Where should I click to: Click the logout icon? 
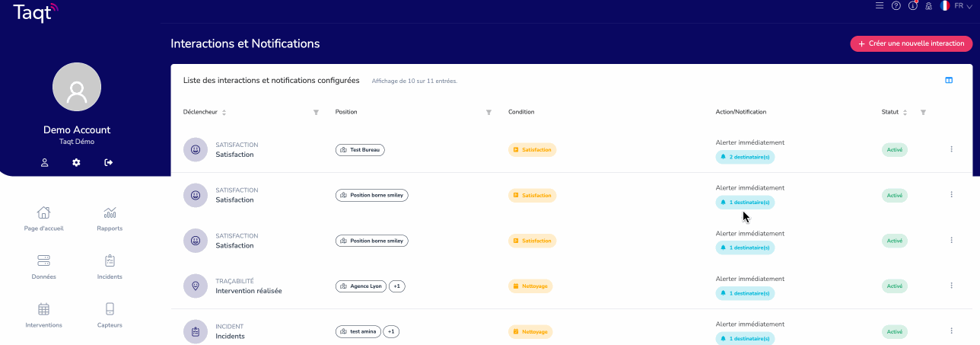point(109,162)
